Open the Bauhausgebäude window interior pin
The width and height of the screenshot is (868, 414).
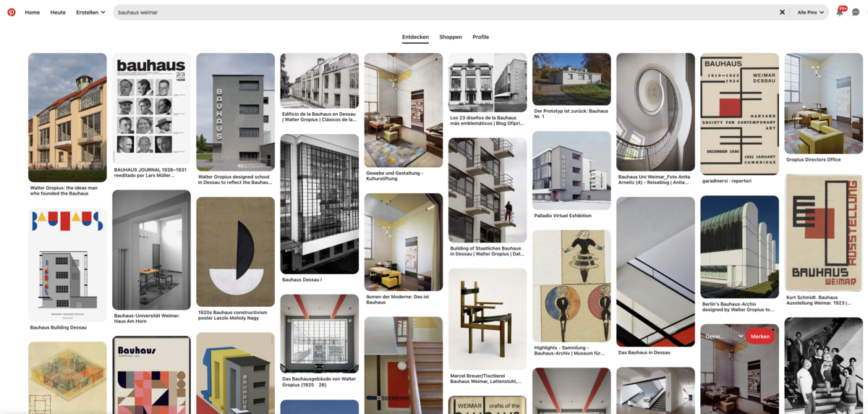pos(320,333)
